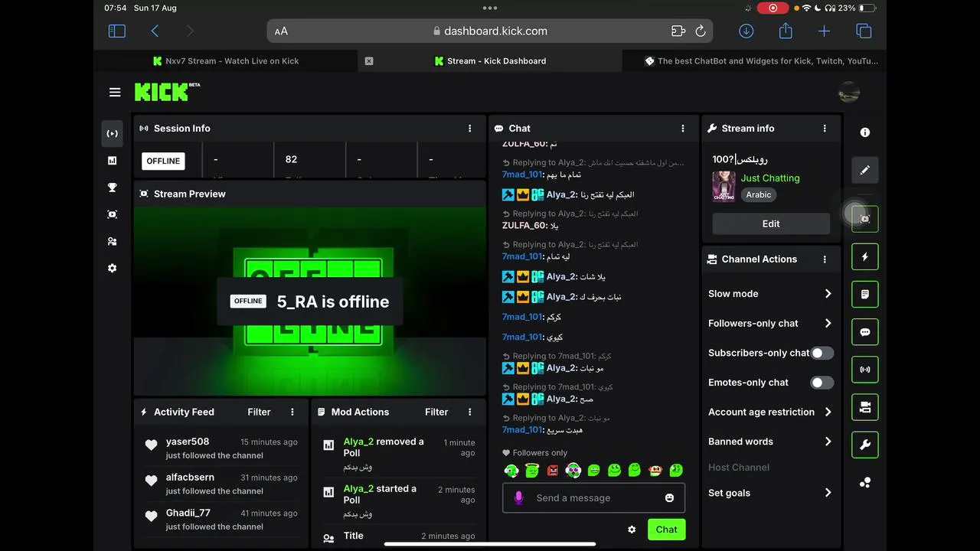
Task: Toggle the Stream Preview widget in the right toolbar
Action: point(865,219)
